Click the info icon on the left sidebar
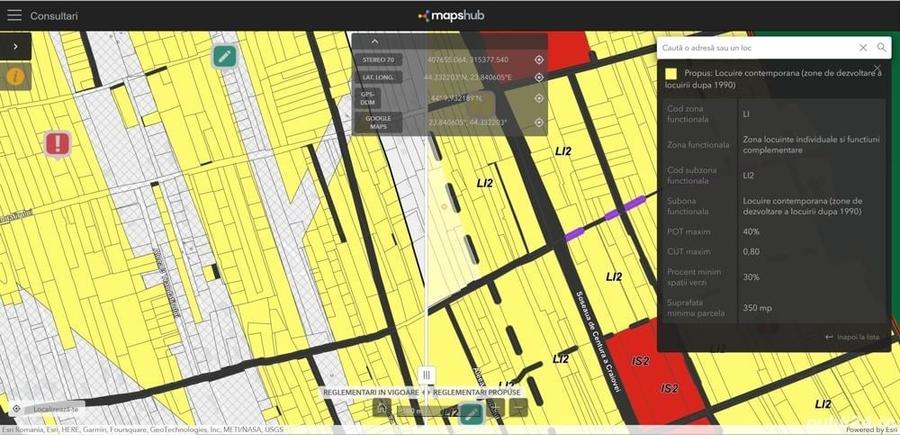The width and height of the screenshot is (900, 435). tap(15, 76)
